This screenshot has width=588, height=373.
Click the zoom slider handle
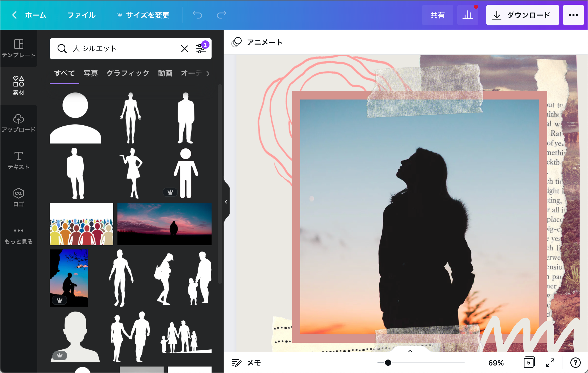click(388, 363)
